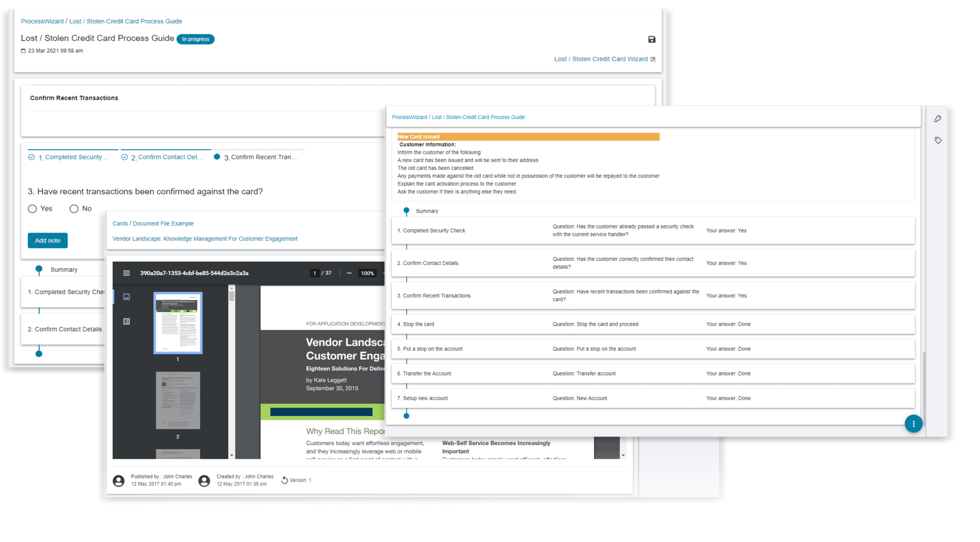
Task: Click the Customer Information: heading
Action: pos(428,144)
